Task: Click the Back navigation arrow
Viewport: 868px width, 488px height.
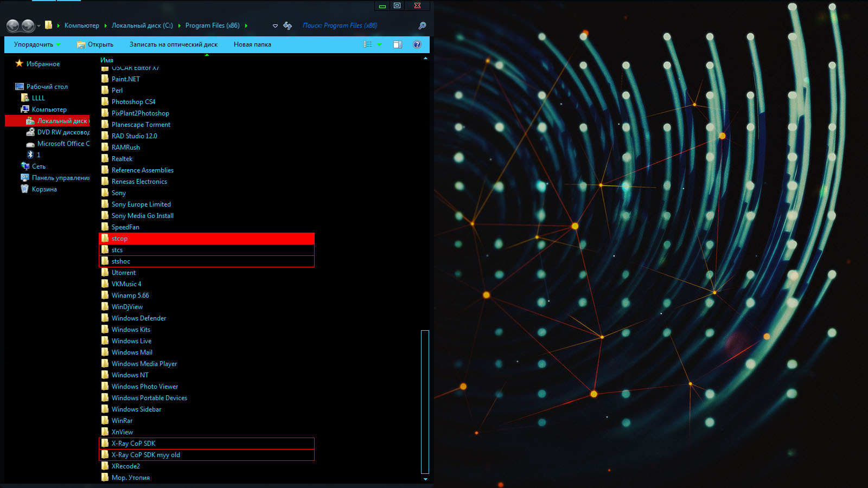Action: coord(13,25)
